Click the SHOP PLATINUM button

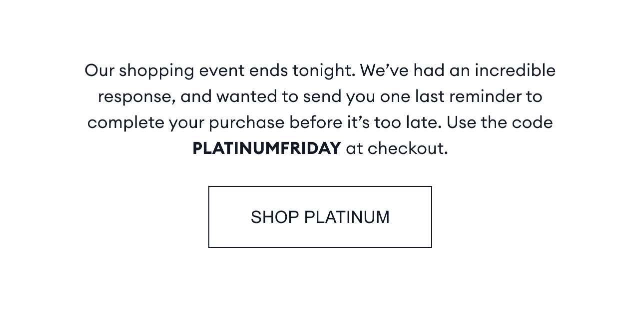pyautogui.click(x=320, y=217)
